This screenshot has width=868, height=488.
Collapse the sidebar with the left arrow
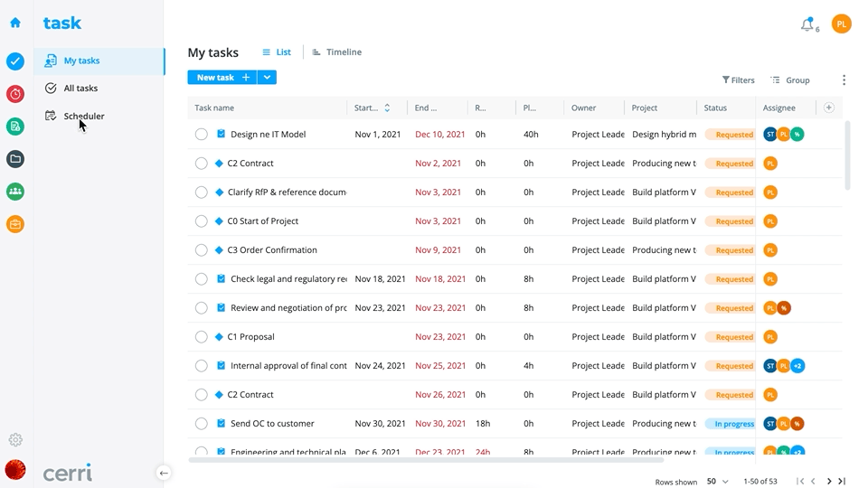click(x=164, y=473)
